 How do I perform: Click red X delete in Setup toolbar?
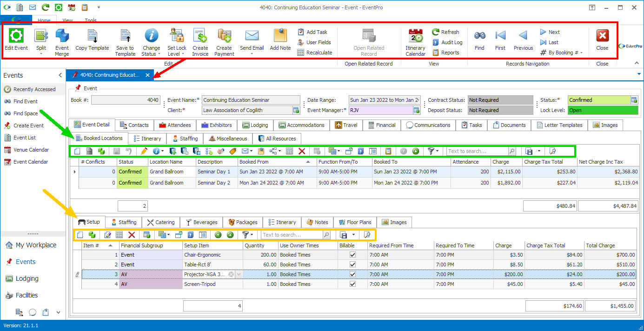tap(132, 235)
